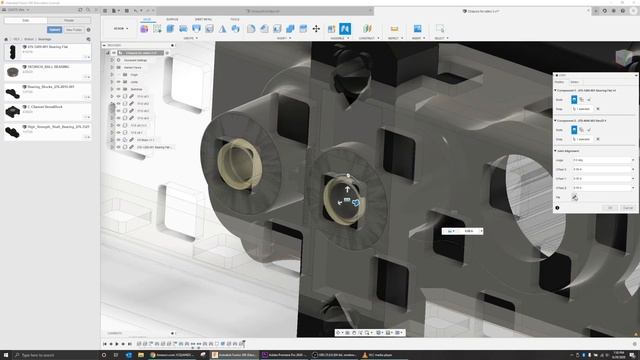Select the Revolve tool icon
The width and height of the screenshot is (640, 360).
coord(183,29)
